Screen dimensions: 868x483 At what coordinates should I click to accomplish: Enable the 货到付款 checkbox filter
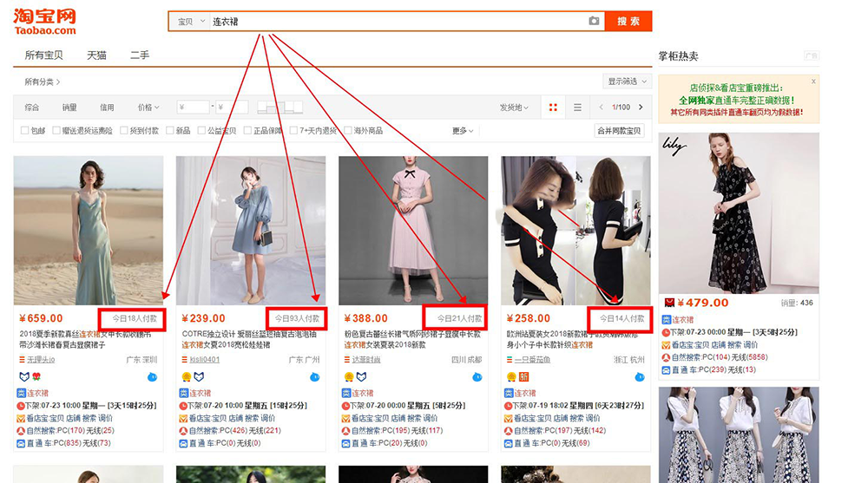point(124,131)
